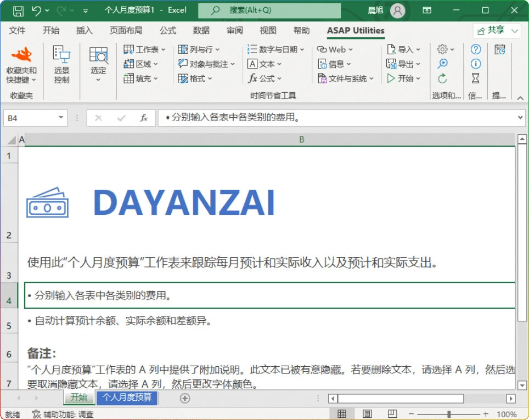The image size is (529, 420).
Task: Switch to the 数据 ribbon tab
Action: point(201,31)
